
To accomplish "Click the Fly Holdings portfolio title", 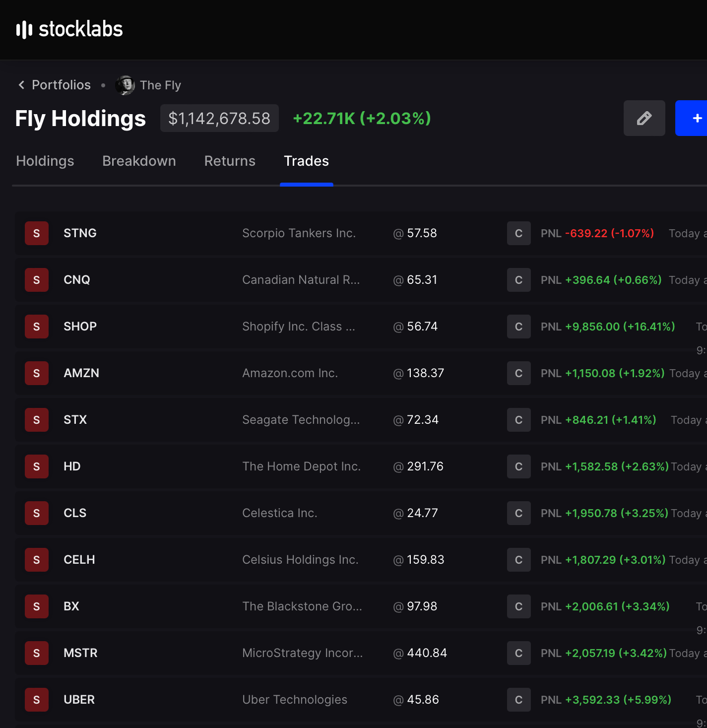I will click(x=80, y=119).
